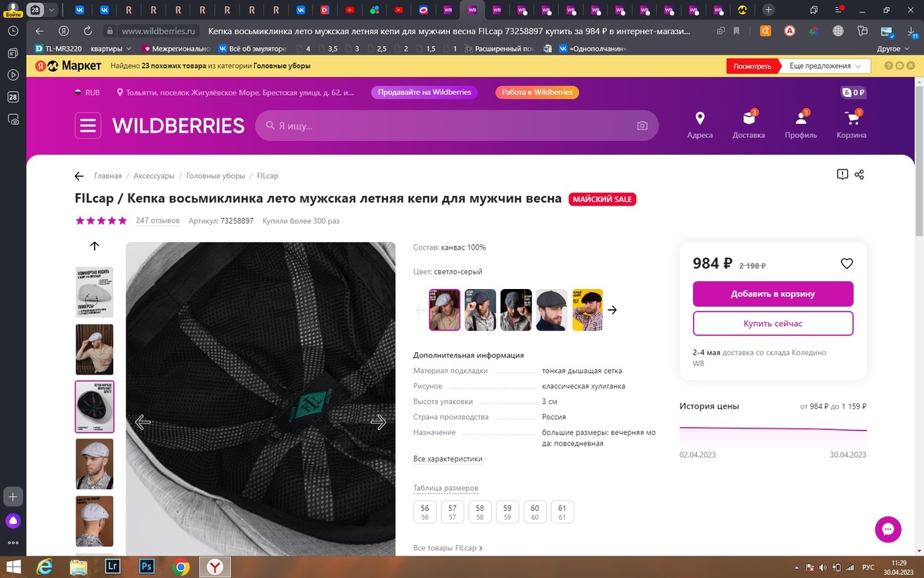Open 247 отзывов reviews link
This screenshot has height=578, width=924.
[x=158, y=220]
